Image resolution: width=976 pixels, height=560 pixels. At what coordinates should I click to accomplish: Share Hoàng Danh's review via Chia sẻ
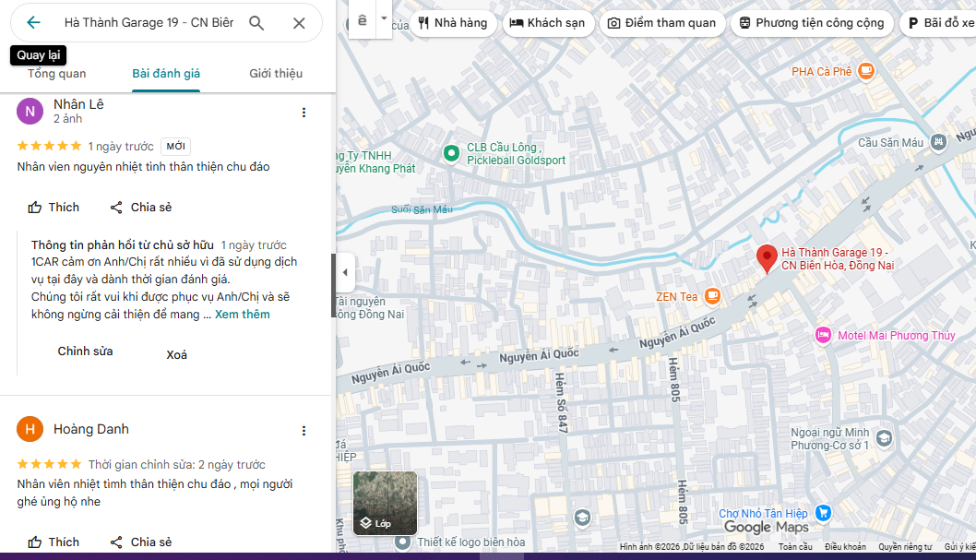[x=140, y=542]
